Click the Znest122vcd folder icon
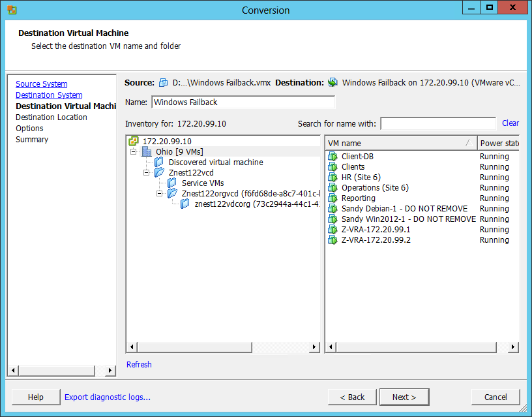Image resolution: width=532 pixels, height=417 pixels. coord(159,172)
